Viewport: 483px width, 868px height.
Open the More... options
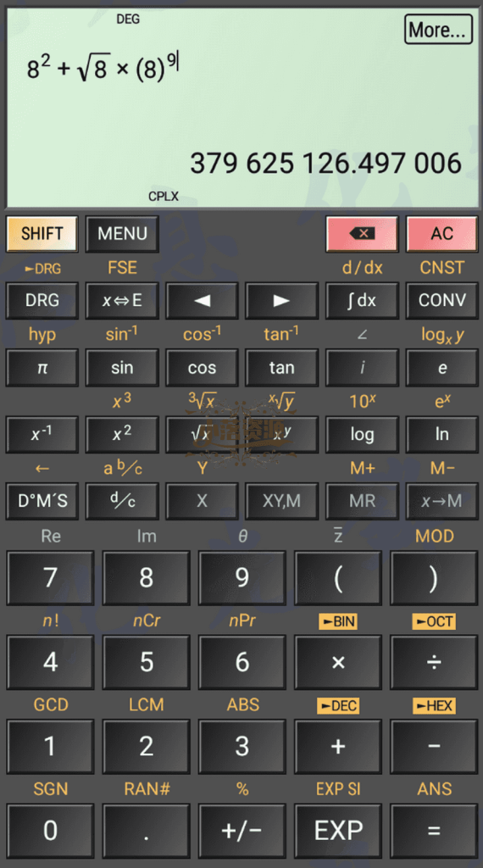[438, 30]
